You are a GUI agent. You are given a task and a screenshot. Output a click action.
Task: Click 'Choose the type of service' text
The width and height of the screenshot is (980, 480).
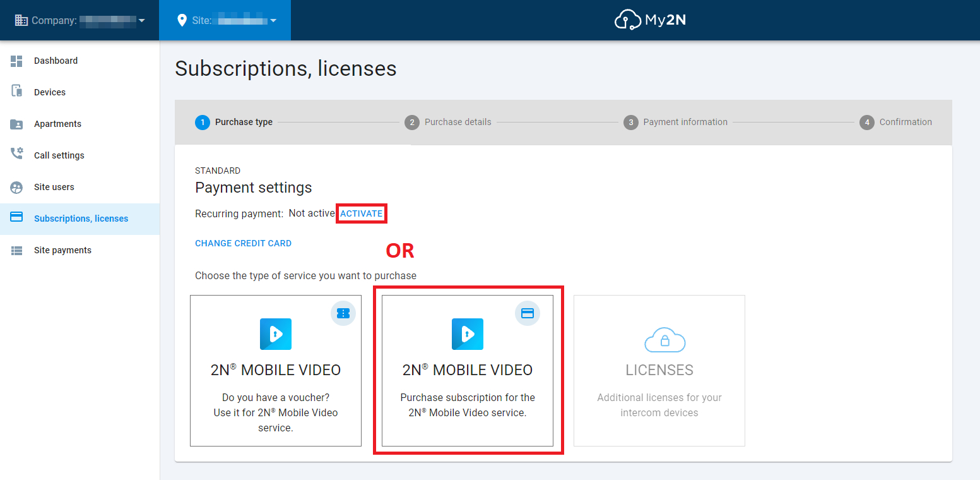(x=305, y=275)
